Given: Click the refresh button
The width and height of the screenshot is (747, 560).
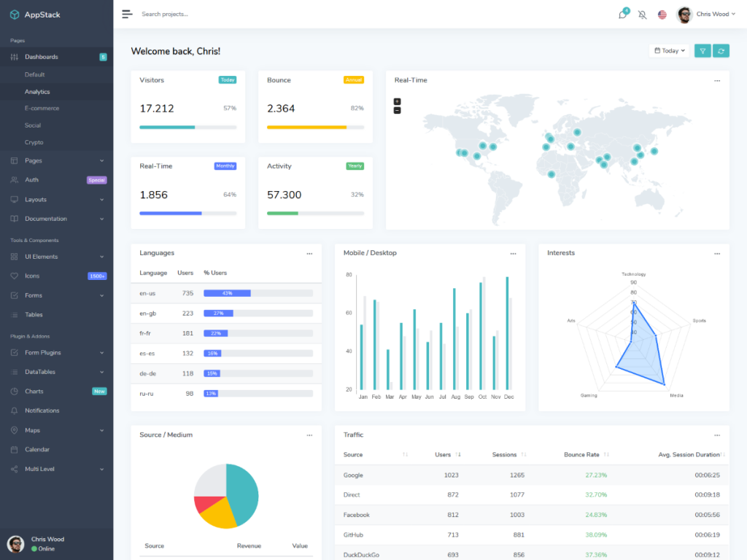Looking at the screenshot, I should 721,51.
